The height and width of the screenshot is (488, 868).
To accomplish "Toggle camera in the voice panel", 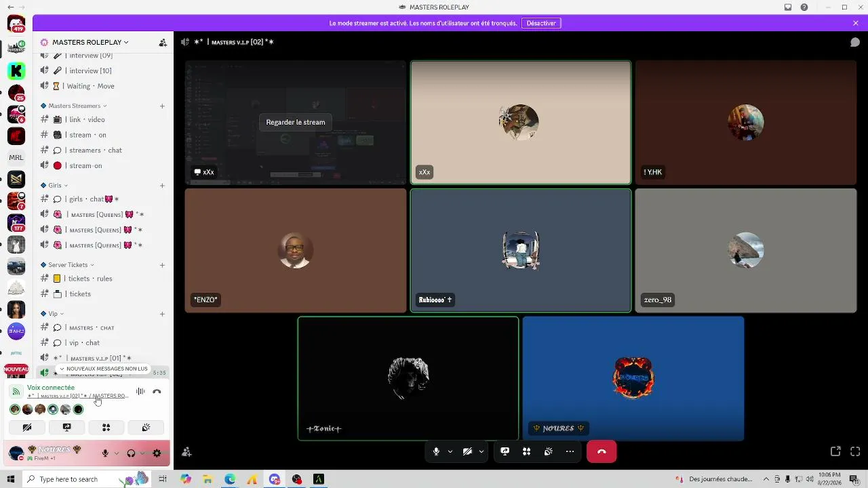I will (27, 427).
